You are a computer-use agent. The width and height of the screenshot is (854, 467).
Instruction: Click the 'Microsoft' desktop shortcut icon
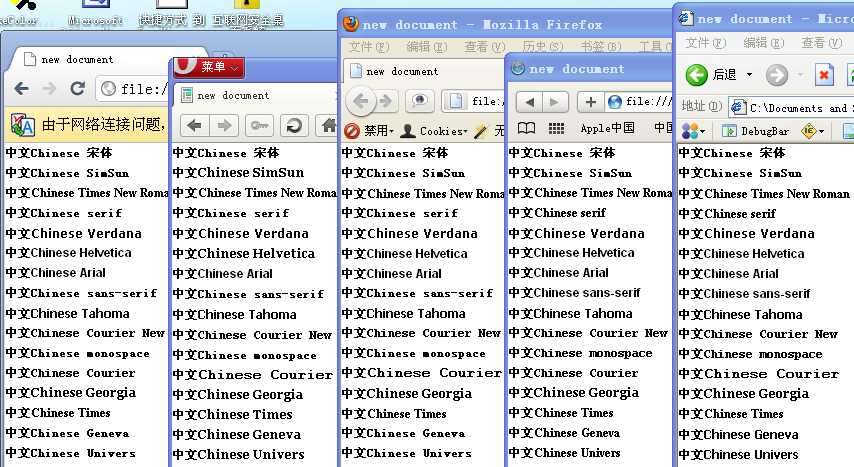pyautogui.click(x=95, y=13)
